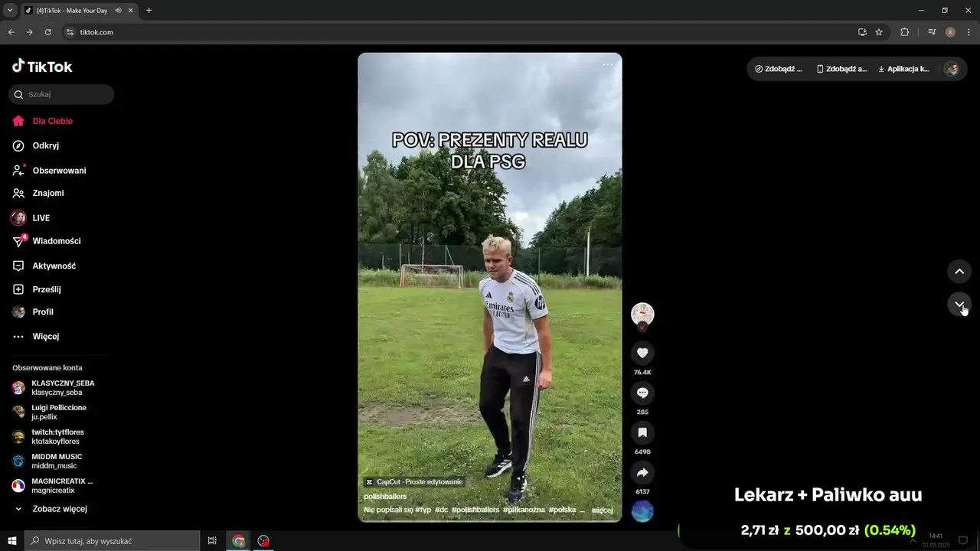Open MIDDM MUSIC account
Screen dimensions: 980x551
(57, 461)
